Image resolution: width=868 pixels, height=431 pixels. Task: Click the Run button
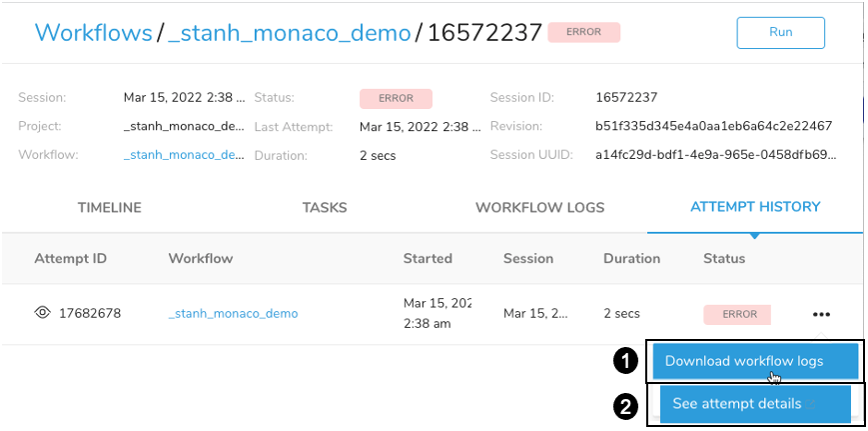click(x=780, y=32)
